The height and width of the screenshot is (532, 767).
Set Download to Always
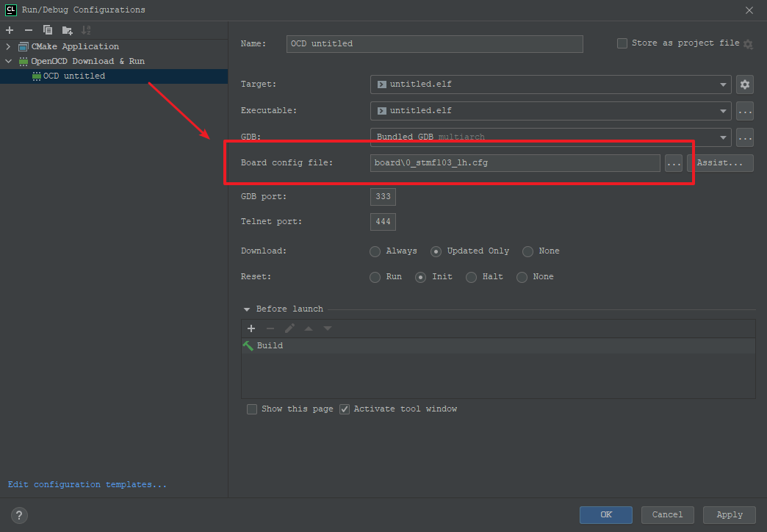point(375,251)
